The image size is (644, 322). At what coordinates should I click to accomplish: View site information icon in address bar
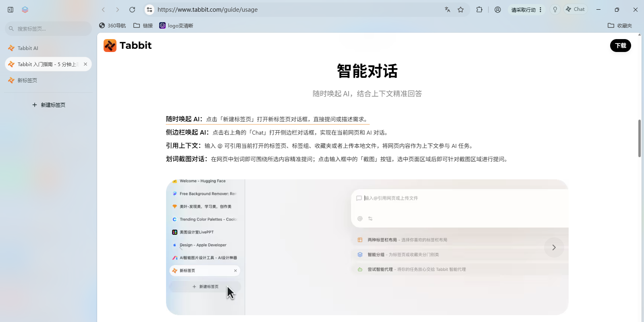(150, 10)
